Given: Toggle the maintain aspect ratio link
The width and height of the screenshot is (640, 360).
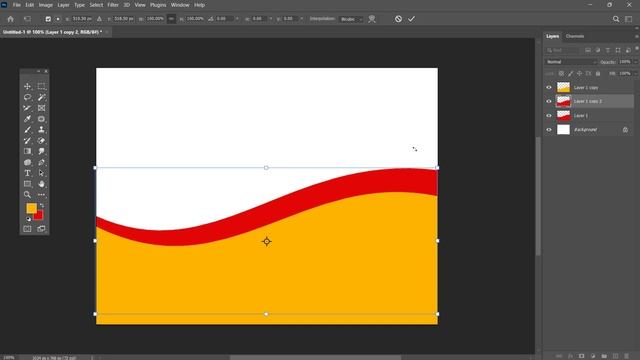Looking at the screenshot, I should [x=171, y=19].
